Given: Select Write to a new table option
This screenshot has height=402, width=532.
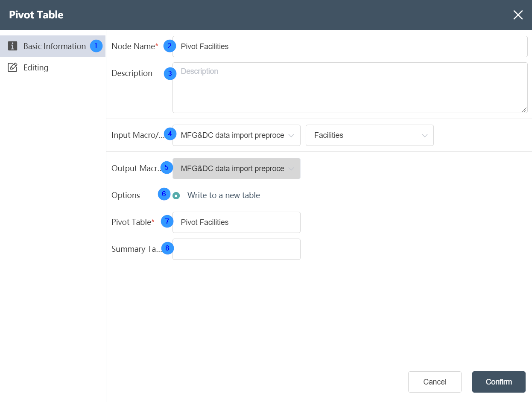Looking at the screenshot, I should [176, 195].
